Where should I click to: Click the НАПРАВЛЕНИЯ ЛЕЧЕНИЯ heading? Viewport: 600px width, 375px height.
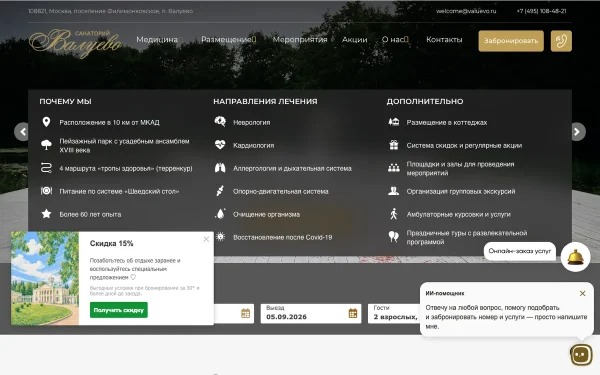pos(265,101)
